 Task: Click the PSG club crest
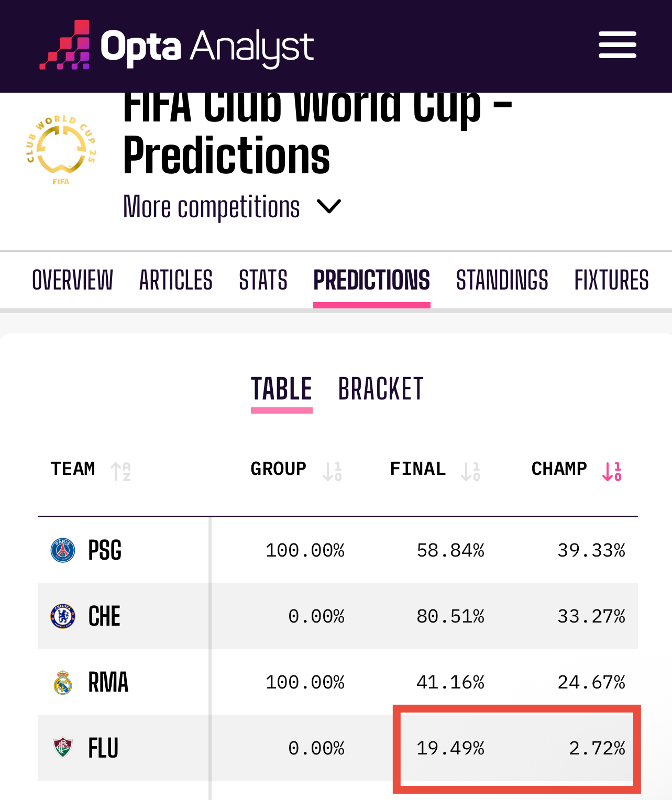63,550
